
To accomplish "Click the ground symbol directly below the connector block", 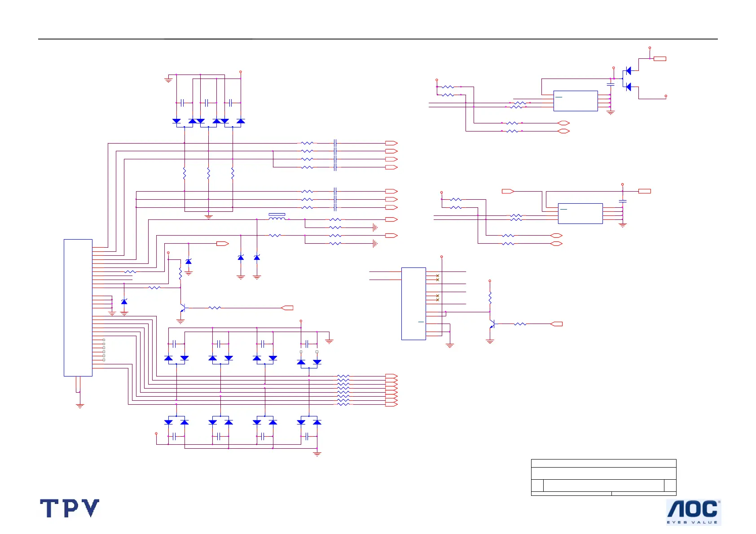I will pos(80,406).
